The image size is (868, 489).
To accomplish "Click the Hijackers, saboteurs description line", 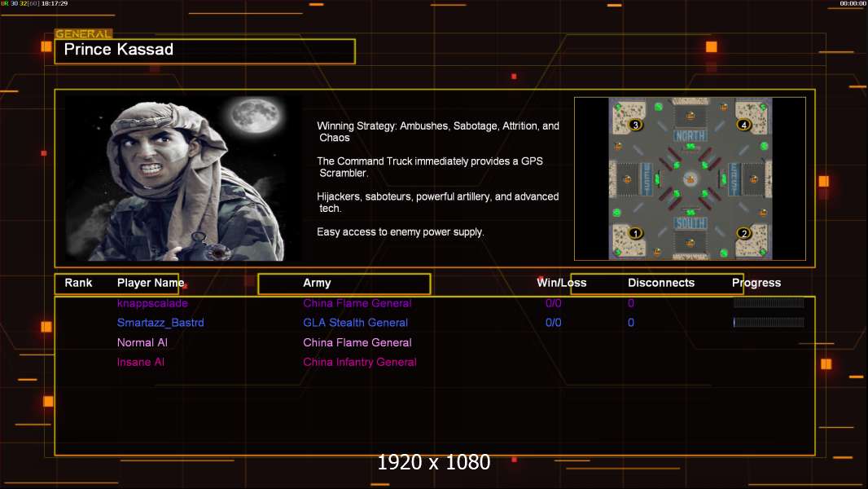I will point(438,202).
